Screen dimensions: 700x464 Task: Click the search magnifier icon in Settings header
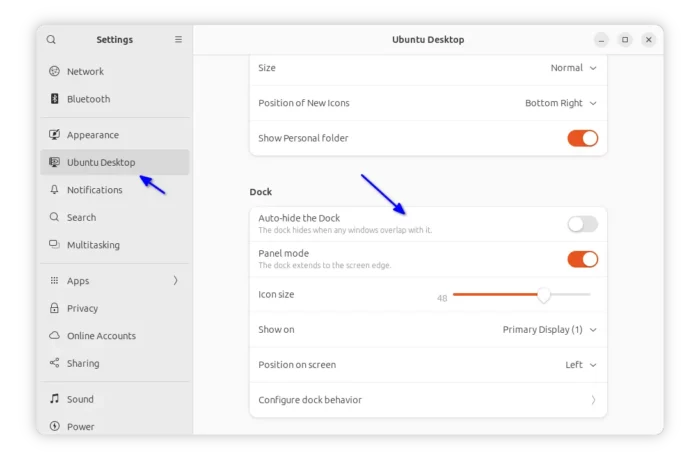click(51, 40)
